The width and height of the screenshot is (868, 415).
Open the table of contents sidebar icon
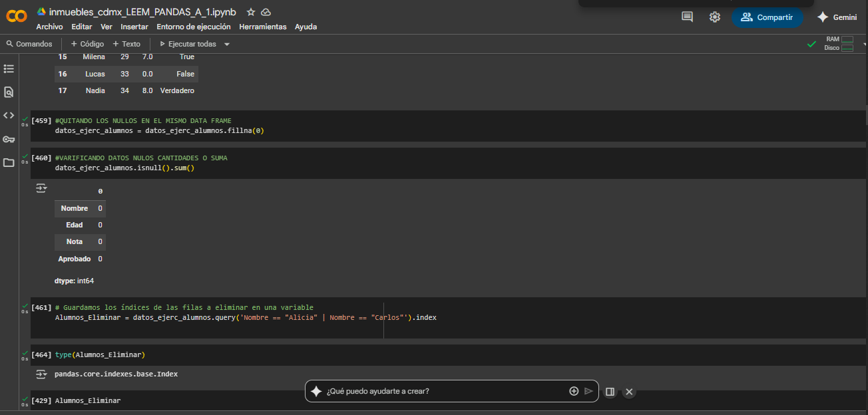pos(9,69)
